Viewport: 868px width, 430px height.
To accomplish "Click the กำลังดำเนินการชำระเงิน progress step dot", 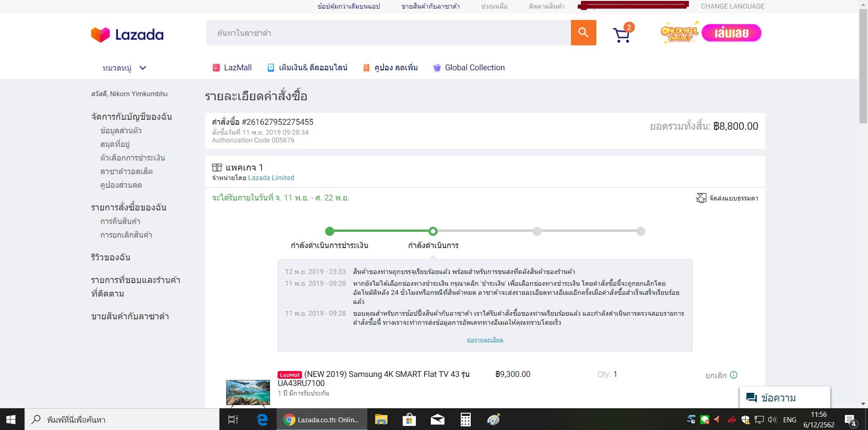I will coord(330,231).
